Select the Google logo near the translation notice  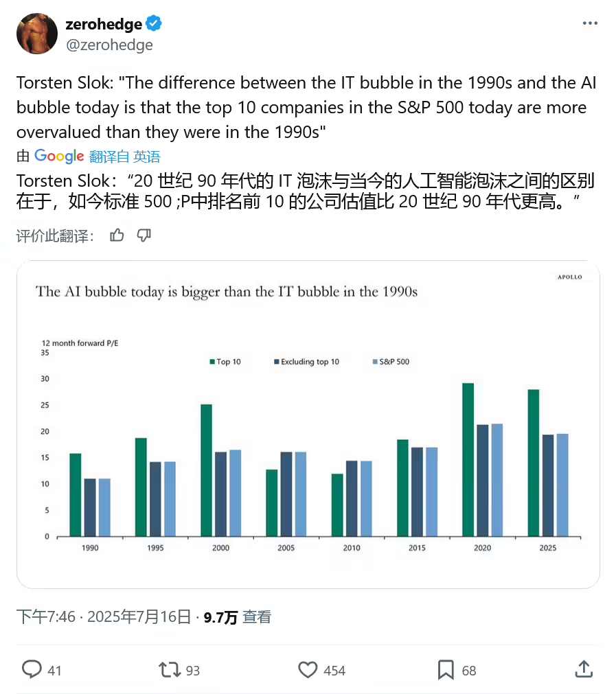59,156
